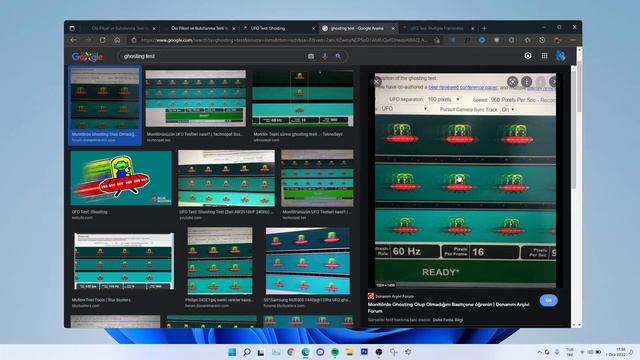
Task: Click the Google Lens icon on preview image
Action: tap(513, 82)
